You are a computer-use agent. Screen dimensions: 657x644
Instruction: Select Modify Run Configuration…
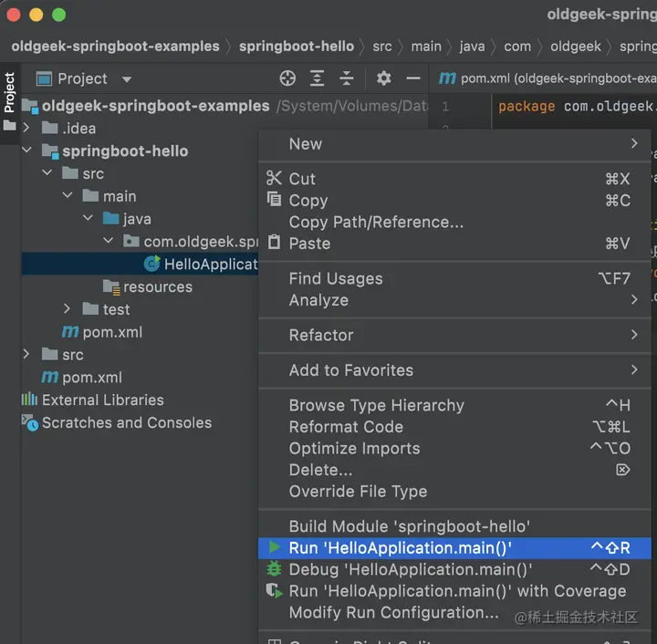tap(454, 612)
